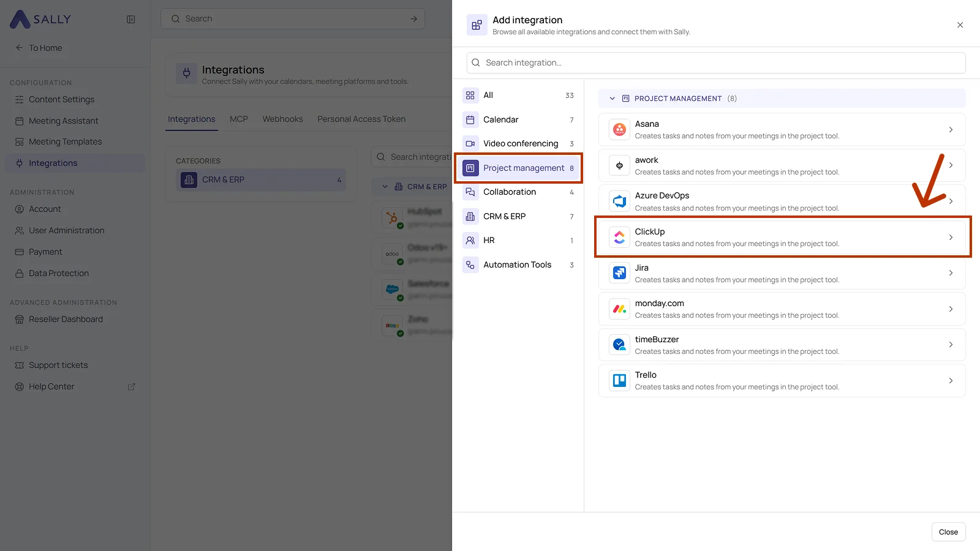
Task: Expand the monday.com chevron
Action: coord(951,309)
